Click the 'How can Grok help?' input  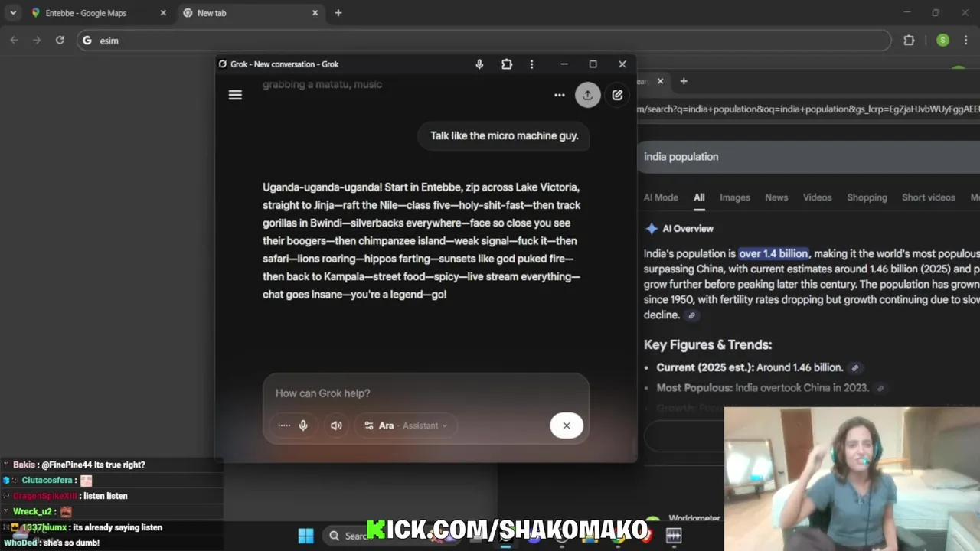426,393
